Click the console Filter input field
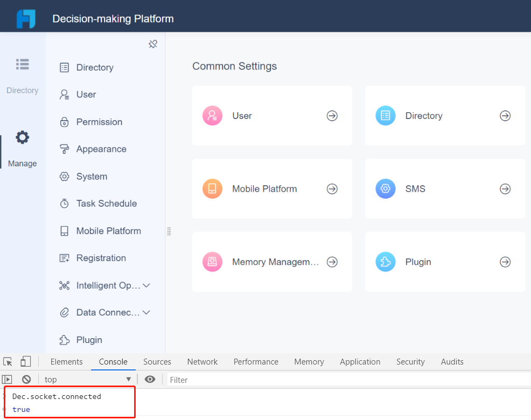The width and height of the screenshot is (531, 420). click(x=349, y=380)
